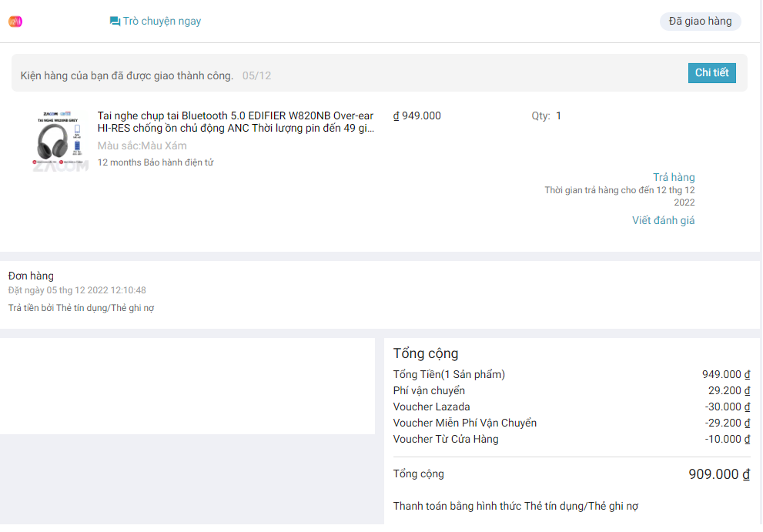Click the Qty: 1 quantity text

coord(546,115)
